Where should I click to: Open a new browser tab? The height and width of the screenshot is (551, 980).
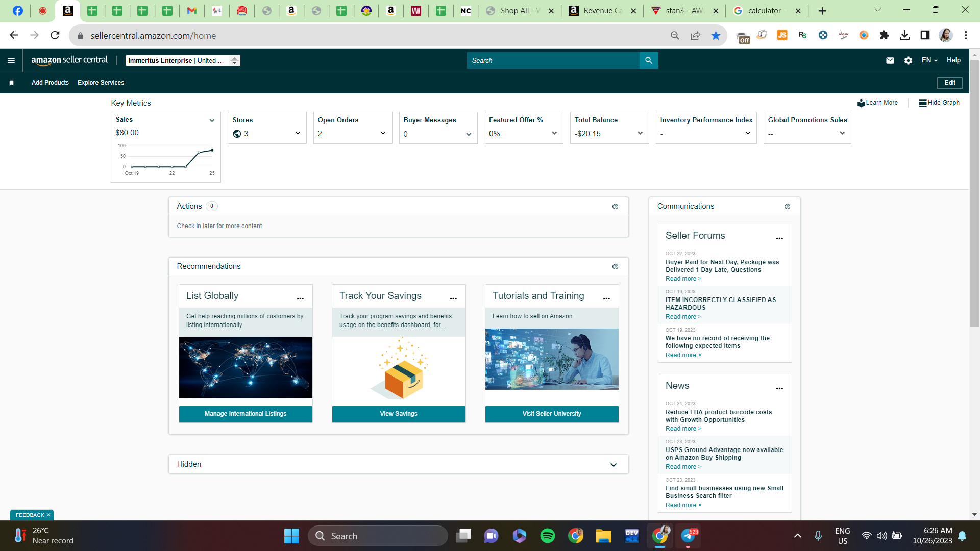822,11
